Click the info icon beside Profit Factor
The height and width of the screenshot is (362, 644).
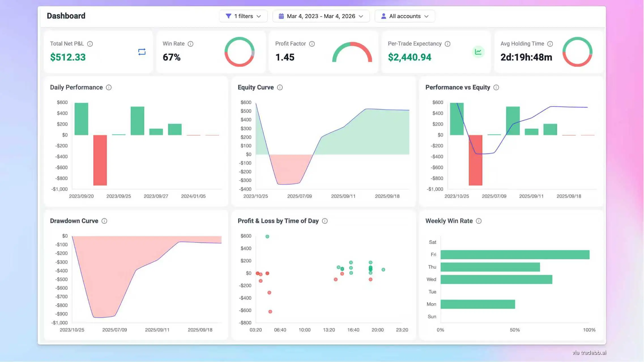312,44
